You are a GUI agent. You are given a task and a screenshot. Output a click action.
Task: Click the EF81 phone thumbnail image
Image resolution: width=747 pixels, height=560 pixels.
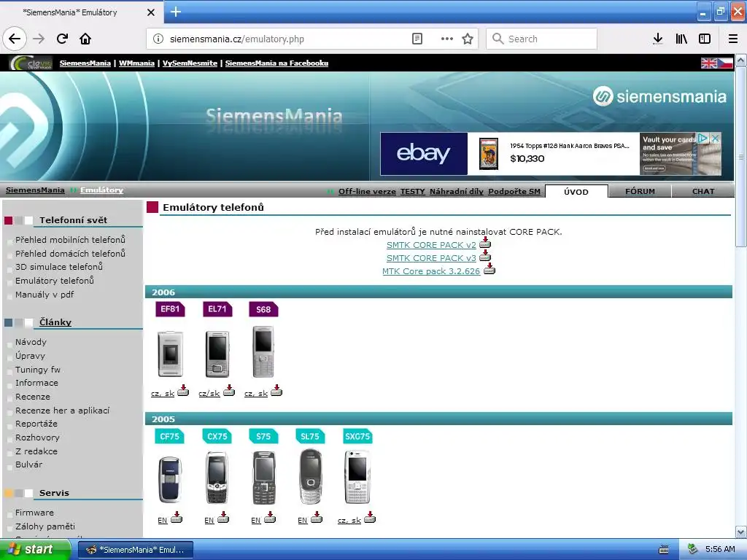click(x=170, y=354)
